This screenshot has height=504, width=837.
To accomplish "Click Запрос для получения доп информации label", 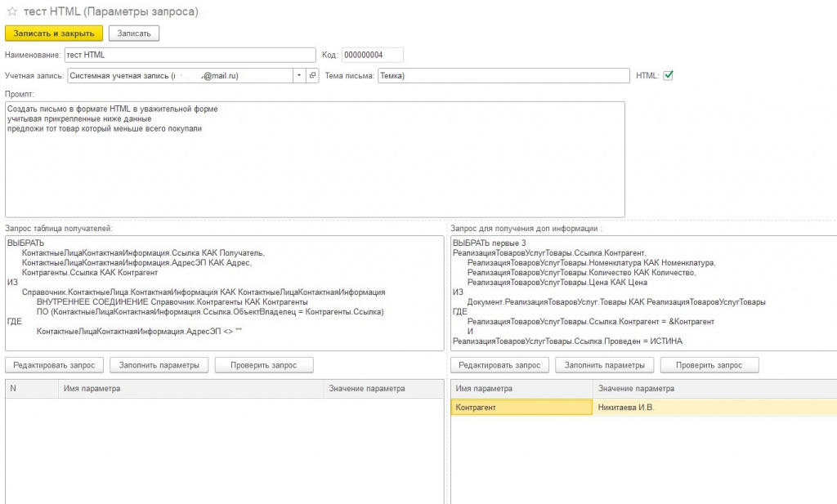I will pyautogui.click(x=526, y=228).
